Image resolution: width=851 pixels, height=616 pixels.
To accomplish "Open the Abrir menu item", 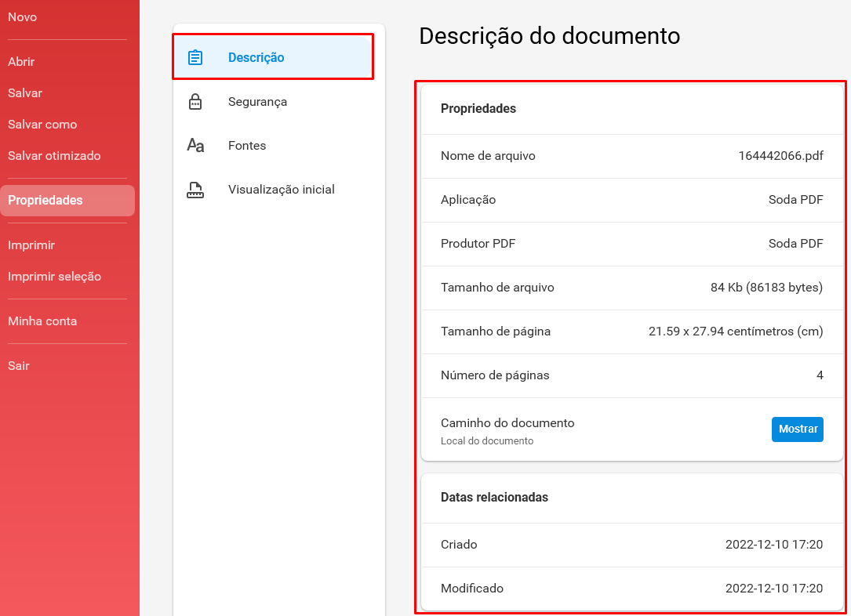I will point(21,62).
